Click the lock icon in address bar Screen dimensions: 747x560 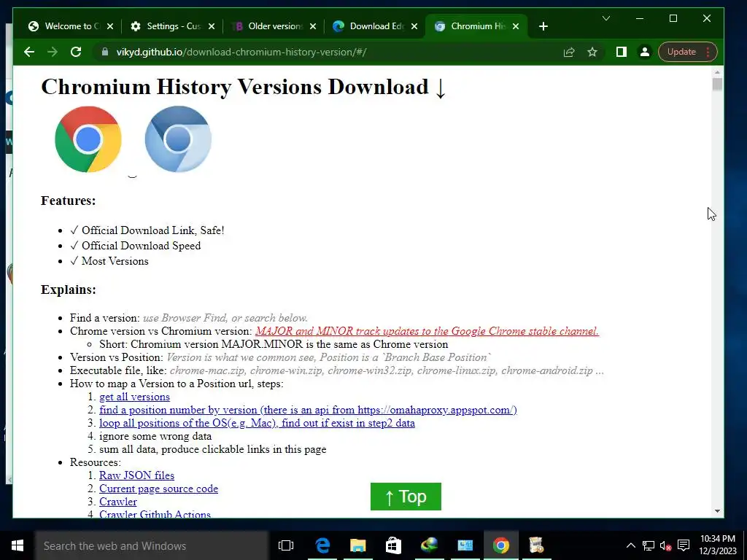pyautogui.click(x=105, y=52)
